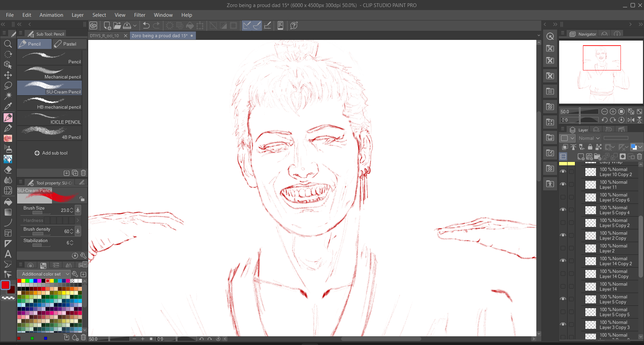644x345 pixels.
Task: Select the Pastel tool group
Action: pyautogui.click(x=69, y=44)
